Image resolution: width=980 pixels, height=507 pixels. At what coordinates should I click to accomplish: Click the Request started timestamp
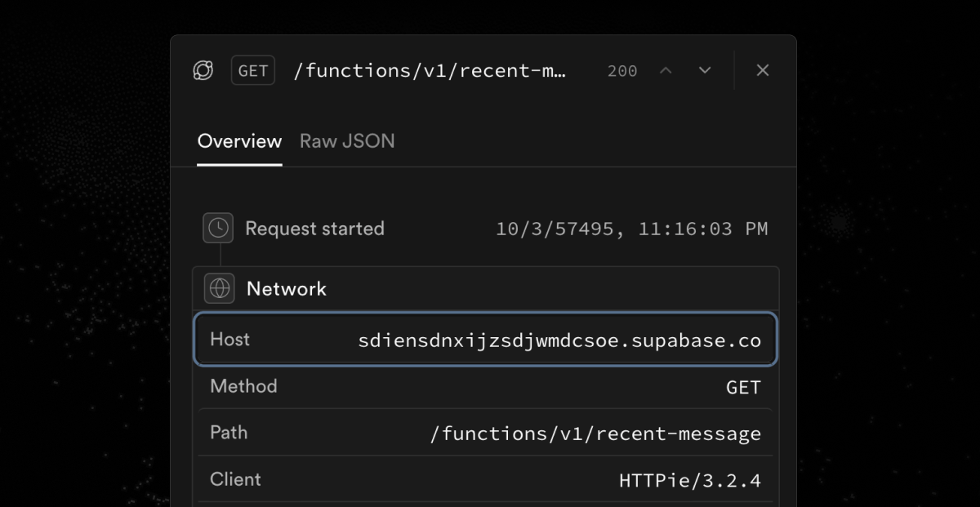coord(632,229)
